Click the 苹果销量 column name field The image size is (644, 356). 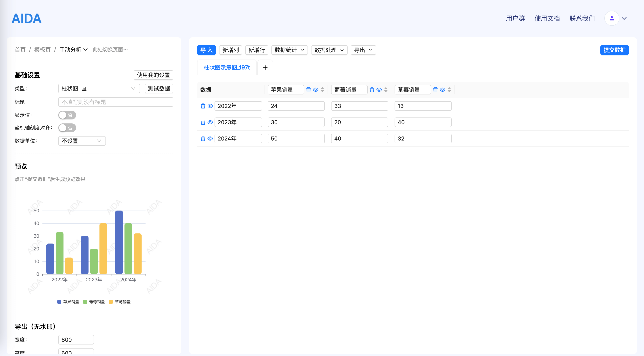coord(286,89)
